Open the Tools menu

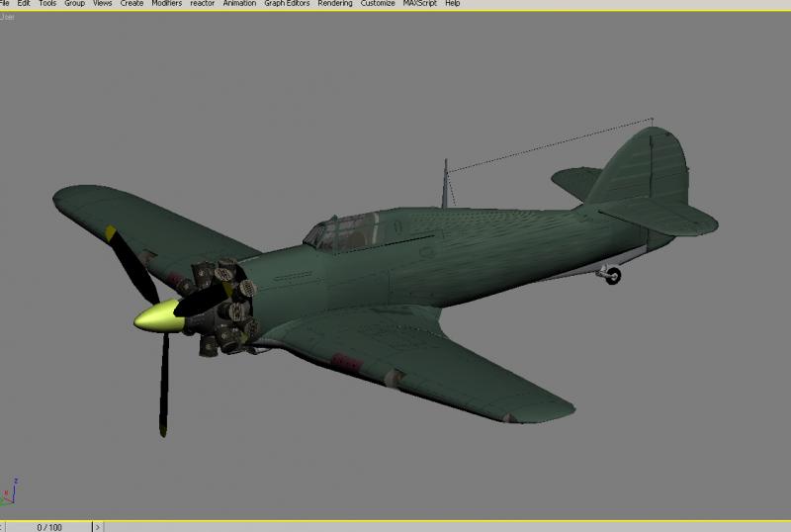[47, 3]
